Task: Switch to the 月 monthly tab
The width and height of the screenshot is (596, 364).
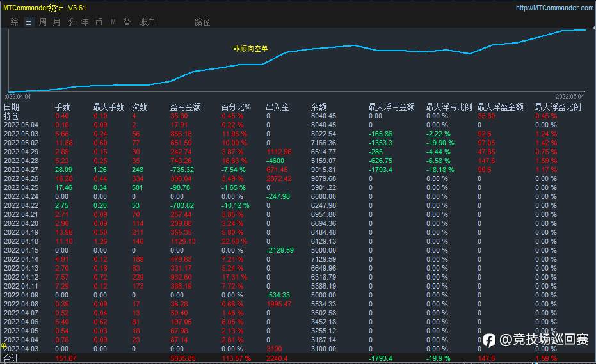Action: [x=56, y=22]
